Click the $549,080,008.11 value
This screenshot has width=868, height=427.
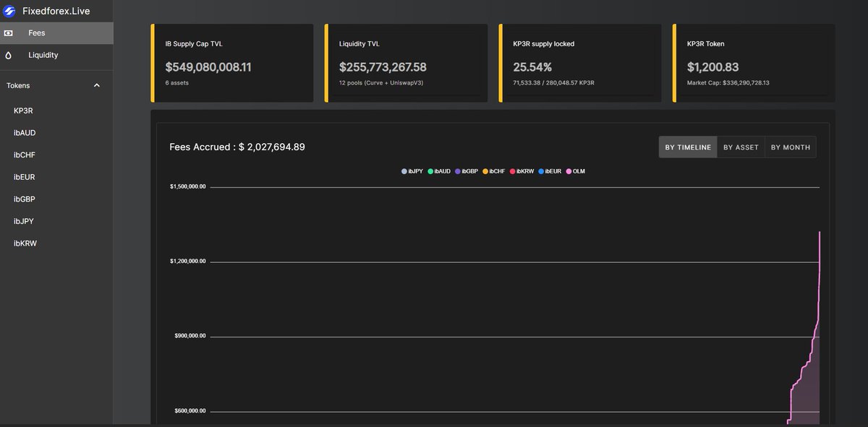(208, 67)
